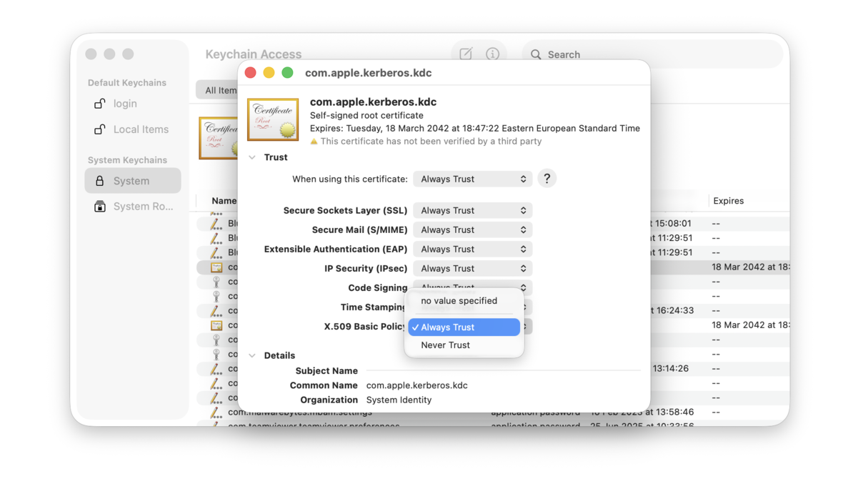Image resolution: width=868 pixels, height=494 pixels.
Task: Click the Expires column header
Action: pos(729,201)
